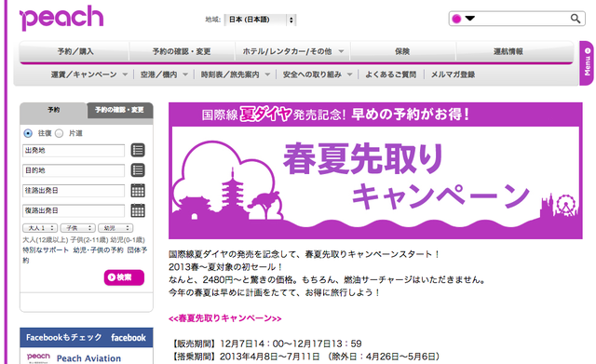
Task: Open the calendar icon for 往路出発日
Action: pyautogui.click(x=138, y=190)
